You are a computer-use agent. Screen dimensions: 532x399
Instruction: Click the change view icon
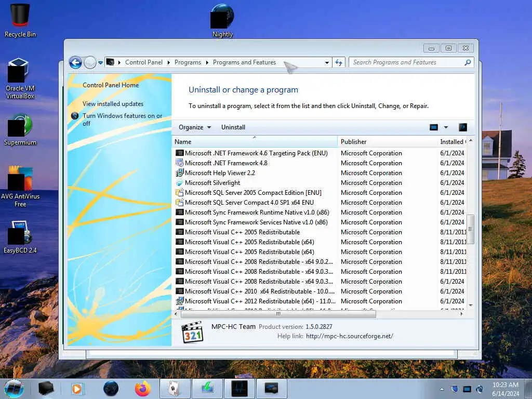coord(434,127)
